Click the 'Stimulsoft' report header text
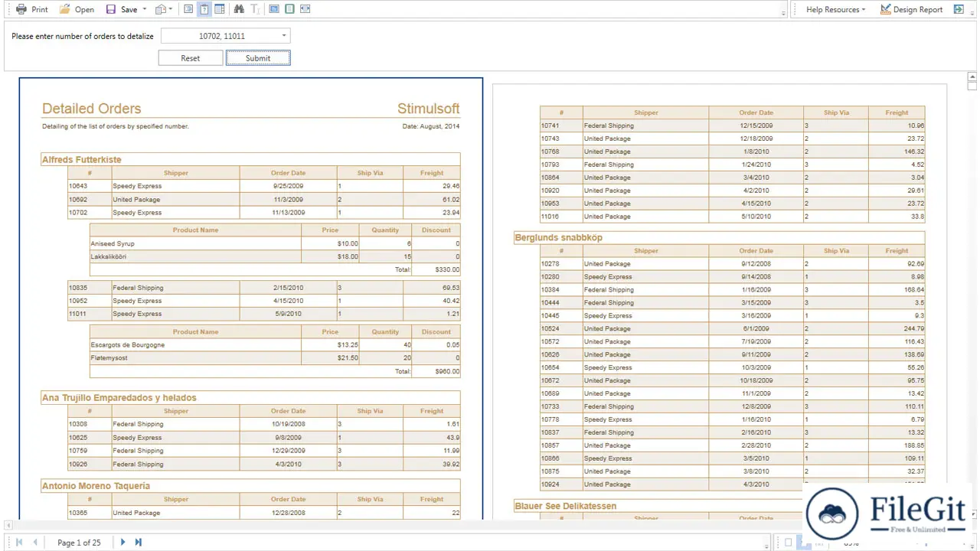Viewport: 980px width, 551px height. (429, 109)
